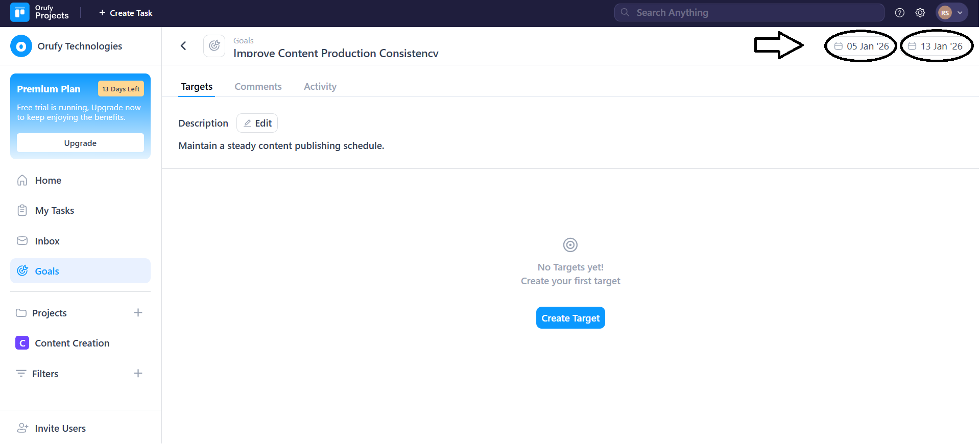Edit the goal description
Screen dimensions: 980x445
[x=257, y=123]
